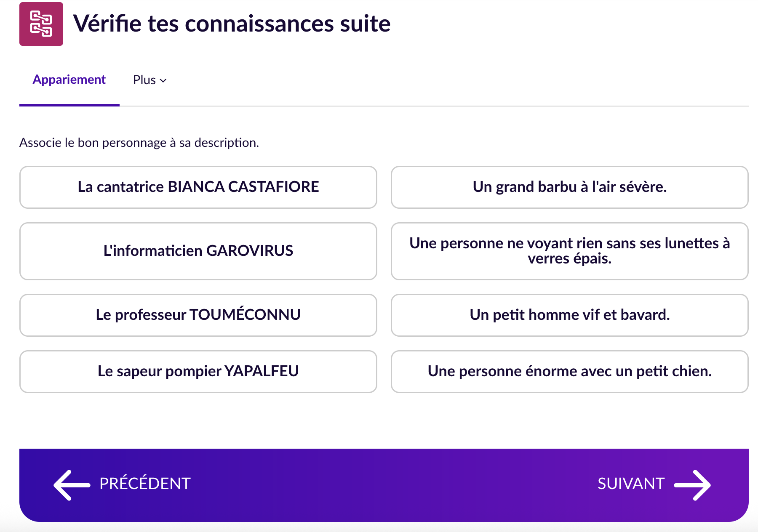Click the 'Associe le bon personnage' instruction text

139,143
